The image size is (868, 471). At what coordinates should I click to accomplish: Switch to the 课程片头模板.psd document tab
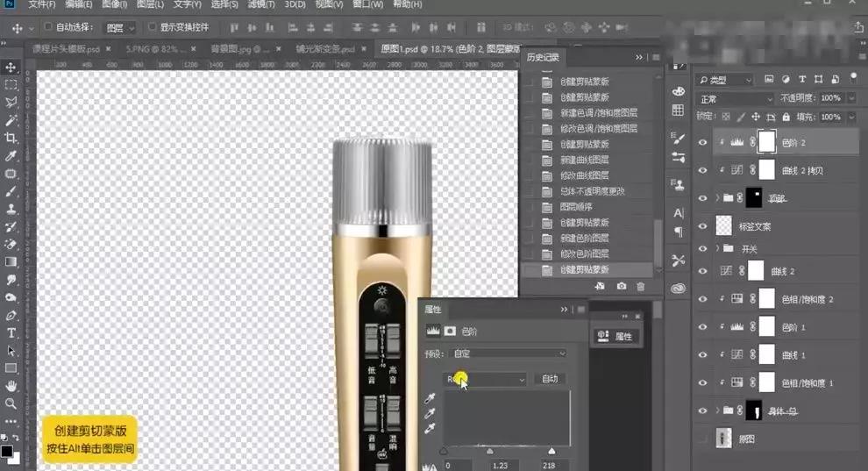click(x=67, y=50)
